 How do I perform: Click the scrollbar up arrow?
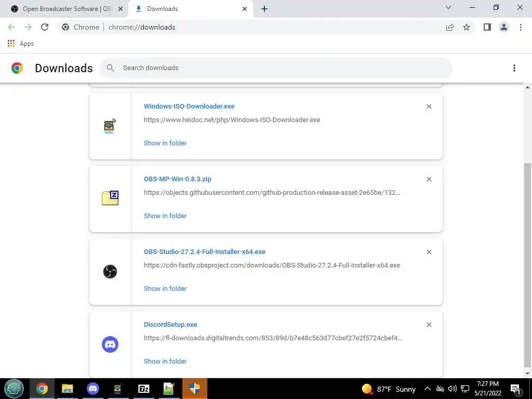coord(527,87)
